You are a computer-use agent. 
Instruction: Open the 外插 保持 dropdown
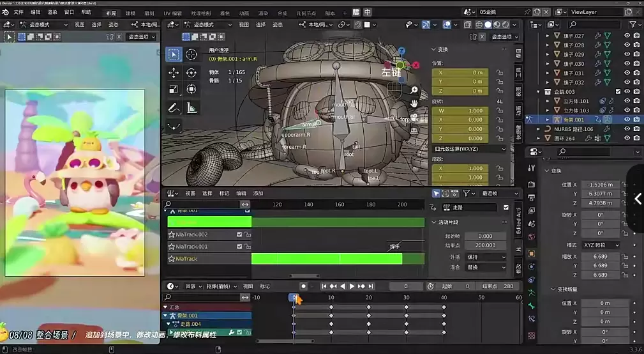coord(485,257)
